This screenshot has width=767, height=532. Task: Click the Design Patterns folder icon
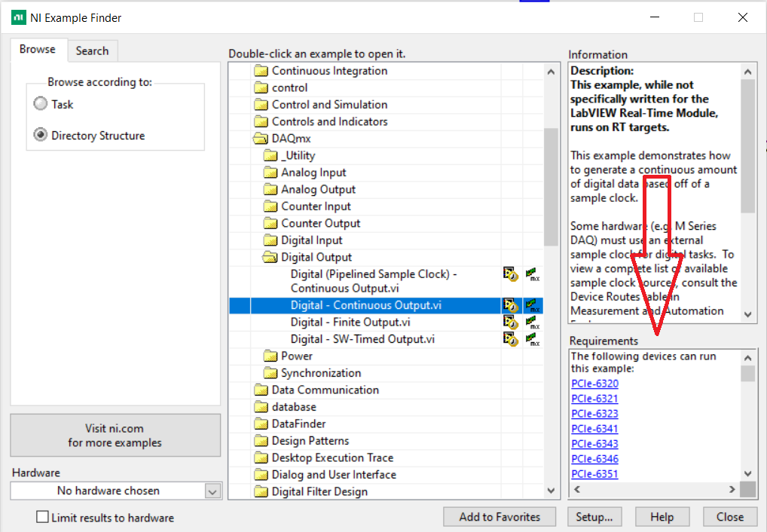pos(261,441)
